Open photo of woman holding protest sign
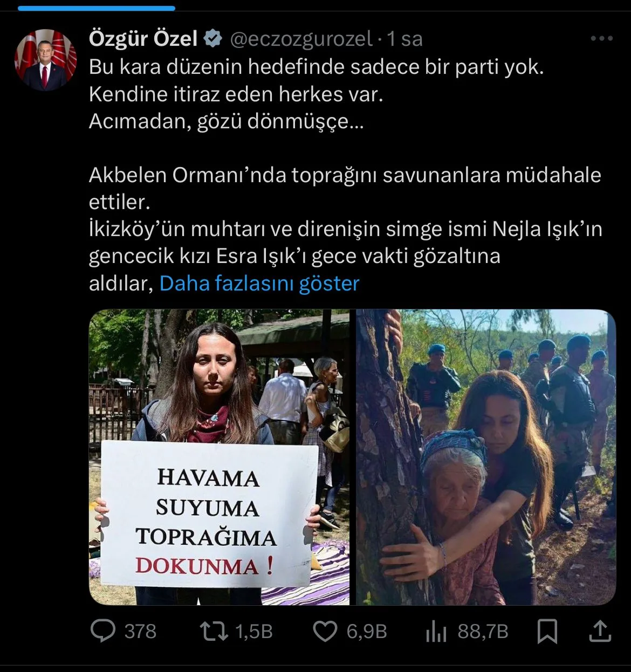 coord(219,457)
